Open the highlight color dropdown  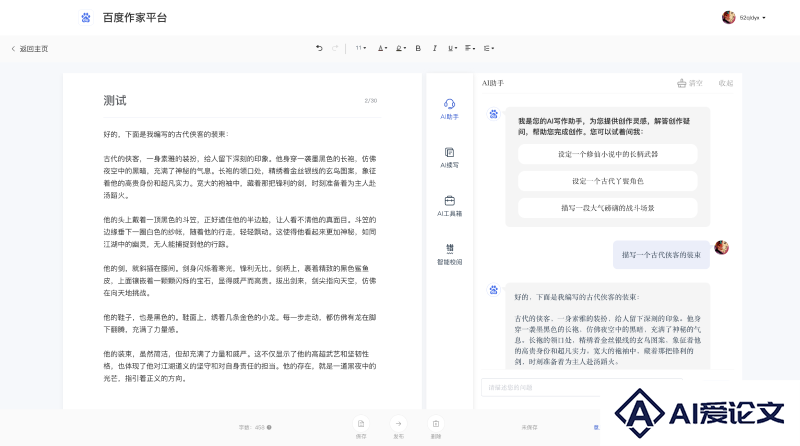(401, 48)
